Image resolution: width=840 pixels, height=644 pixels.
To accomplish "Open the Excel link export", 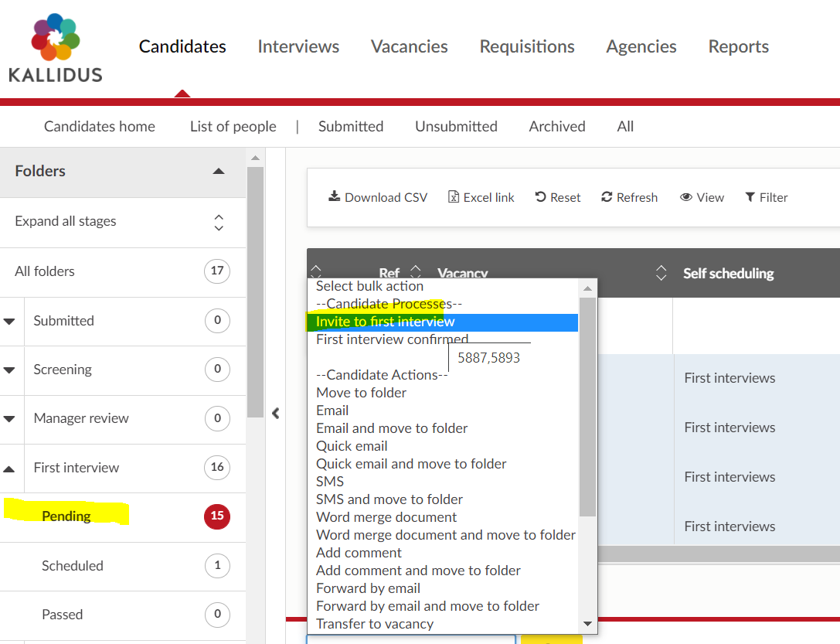I will [481, 197].
